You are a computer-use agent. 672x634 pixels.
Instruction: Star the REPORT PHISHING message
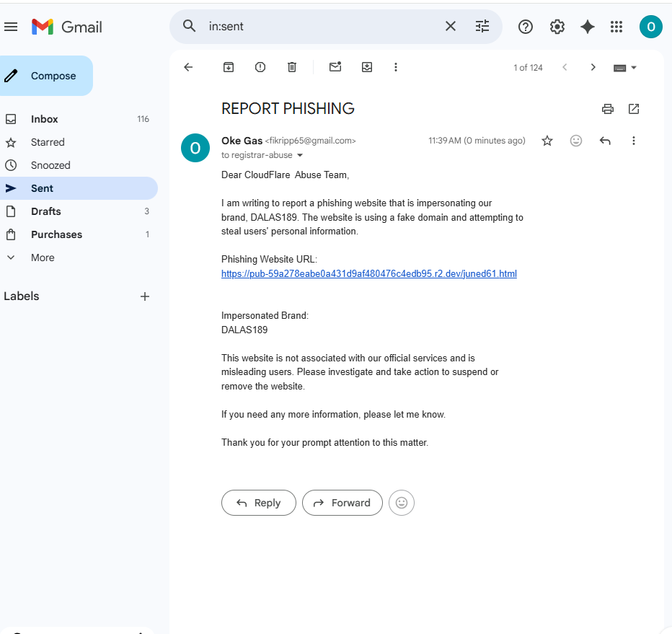[x=547, y=141]
